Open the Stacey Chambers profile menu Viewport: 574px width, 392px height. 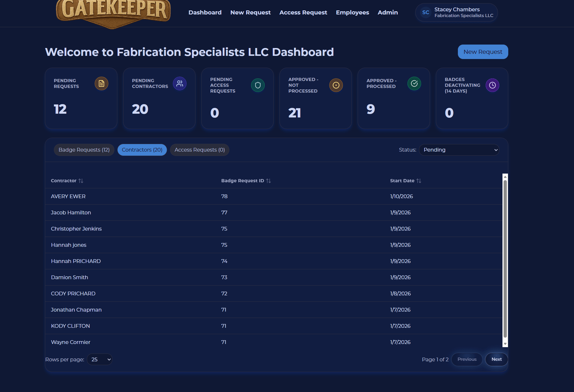click(x=456, y=12)
